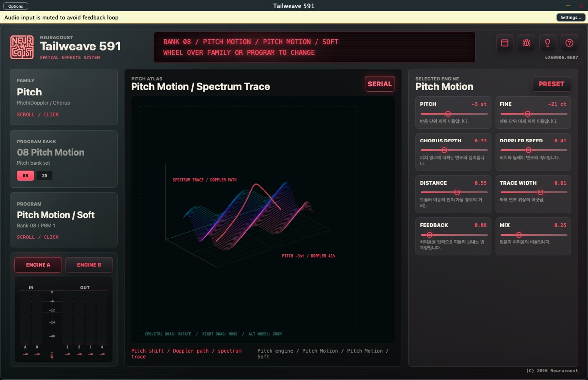The width and height of the screenshot is (588, 380).
Task: Switch to ENGINE A tab
Action: [x=38, y=265]
